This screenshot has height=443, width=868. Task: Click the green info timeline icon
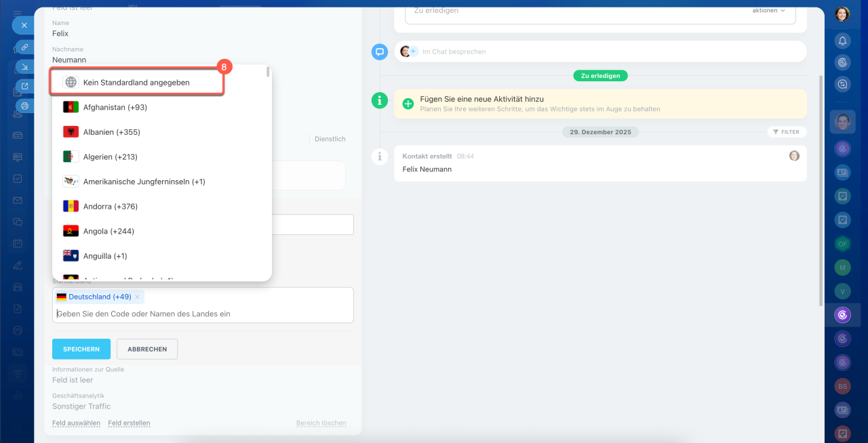tap(380, 101)
